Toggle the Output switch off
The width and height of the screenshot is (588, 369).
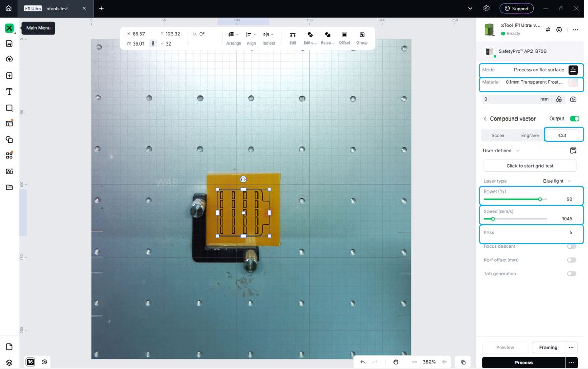pos(575,119)
